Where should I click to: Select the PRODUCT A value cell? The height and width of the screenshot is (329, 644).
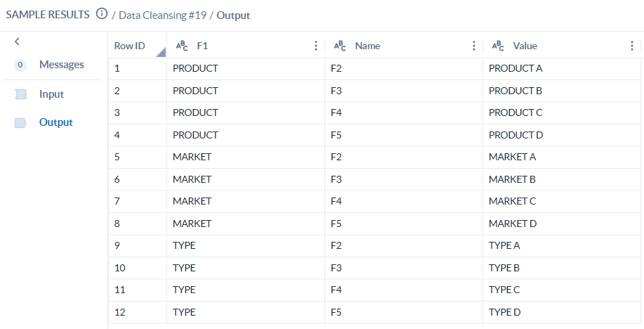click(515, 69)
